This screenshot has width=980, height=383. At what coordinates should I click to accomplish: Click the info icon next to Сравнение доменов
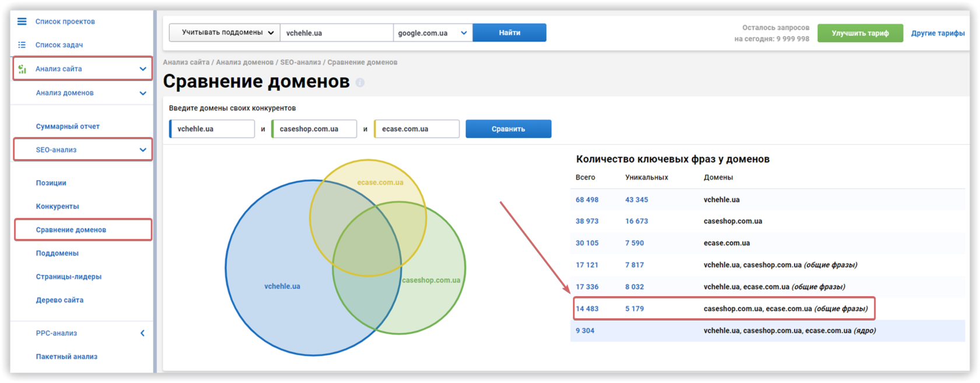click(x=360, y=82)
